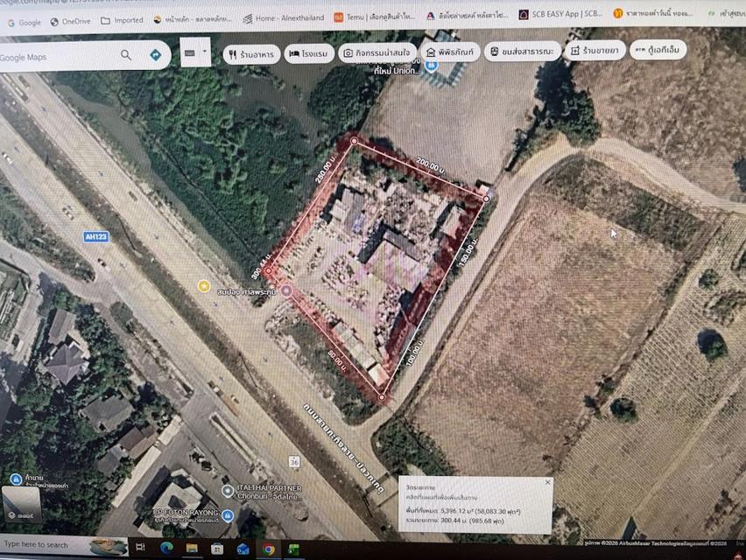The width and height of the screenshot is (746, 560).
Task: Open the Google bookmark
Action: point(25,23)
